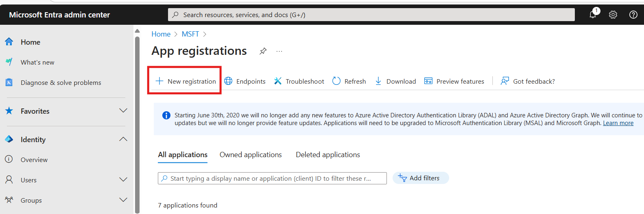Click New registration text button

[192, 81]
